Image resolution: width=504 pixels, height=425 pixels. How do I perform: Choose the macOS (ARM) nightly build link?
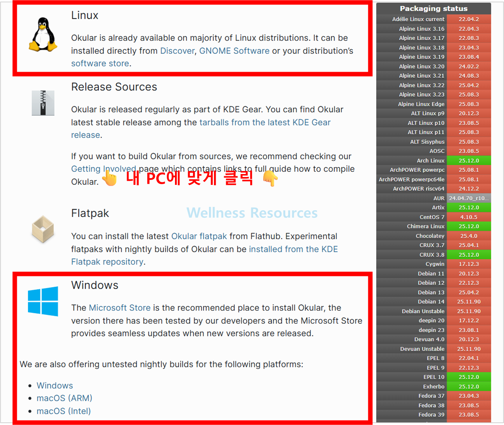click(64, 398)
